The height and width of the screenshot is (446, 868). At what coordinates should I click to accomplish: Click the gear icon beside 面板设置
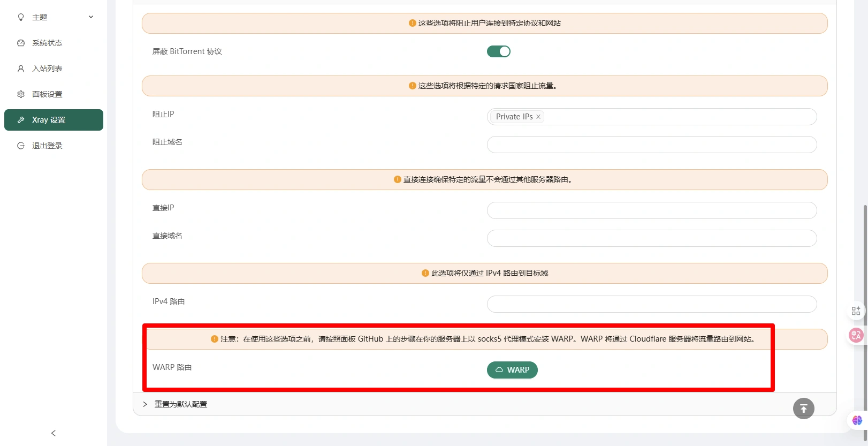[x=21, y=94]
